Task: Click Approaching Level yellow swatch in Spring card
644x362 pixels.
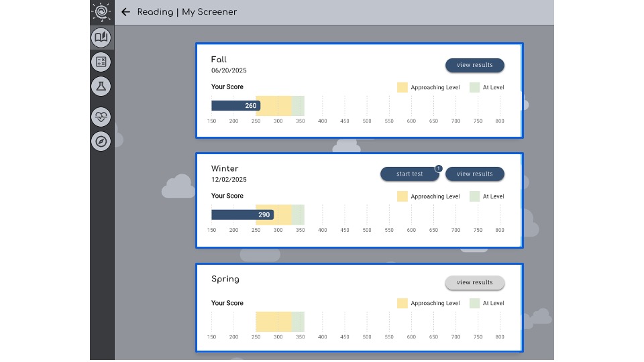Action: click(402, 303)
